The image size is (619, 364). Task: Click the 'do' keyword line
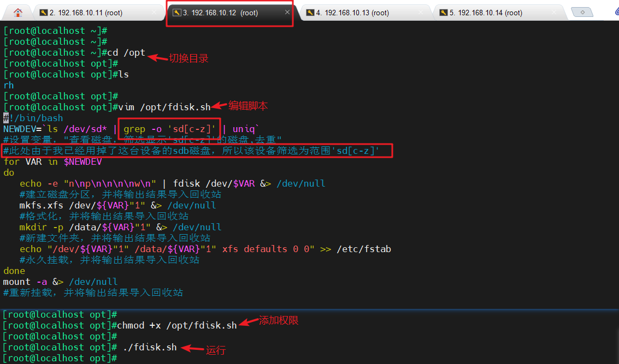click(x=9, y=173)
